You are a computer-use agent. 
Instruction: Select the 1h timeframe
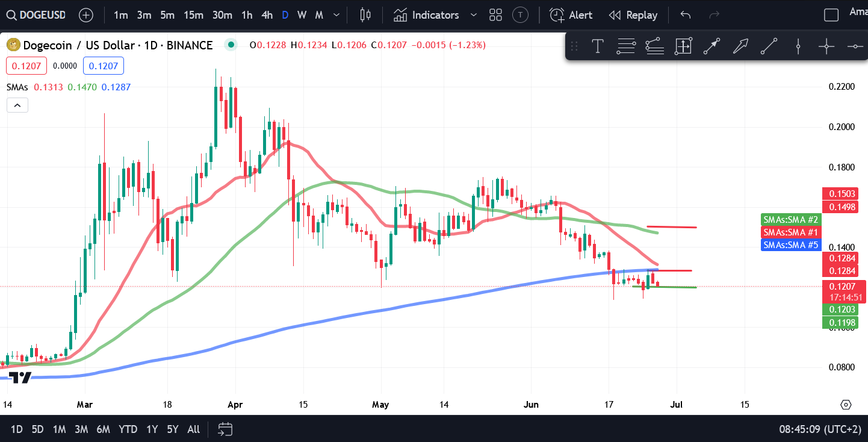247,15
